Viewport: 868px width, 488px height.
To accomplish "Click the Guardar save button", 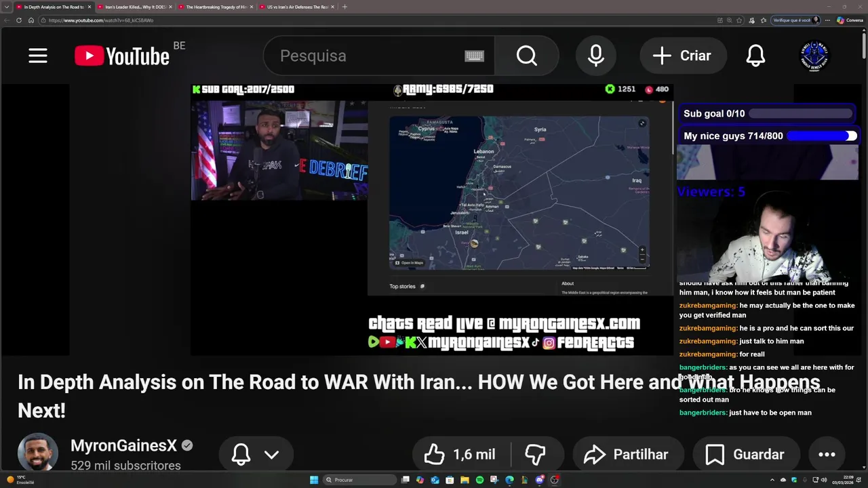I will pos(745,454).
